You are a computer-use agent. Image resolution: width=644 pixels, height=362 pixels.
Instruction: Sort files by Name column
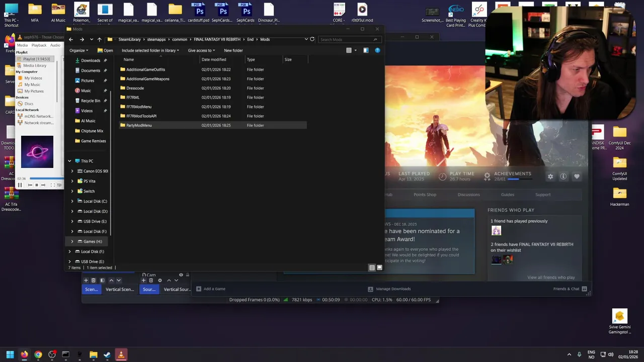click(129, 59)
